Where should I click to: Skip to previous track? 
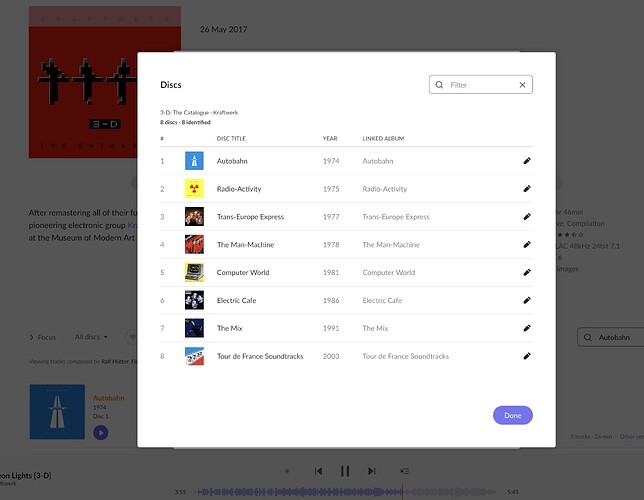tap(318, 471)
